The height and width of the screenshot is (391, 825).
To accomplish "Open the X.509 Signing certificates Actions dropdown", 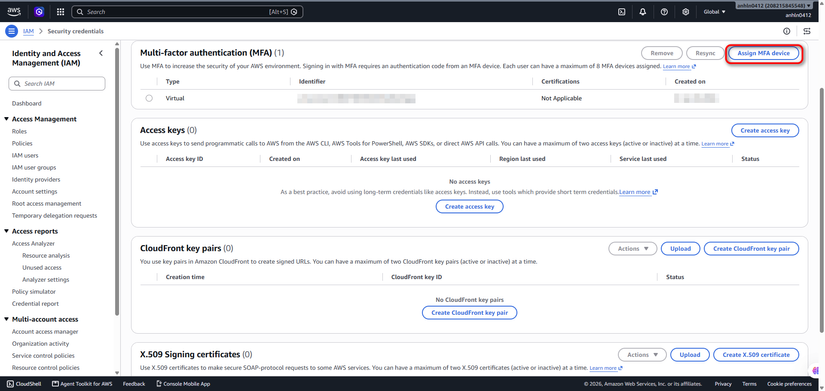I will point(642,355).
